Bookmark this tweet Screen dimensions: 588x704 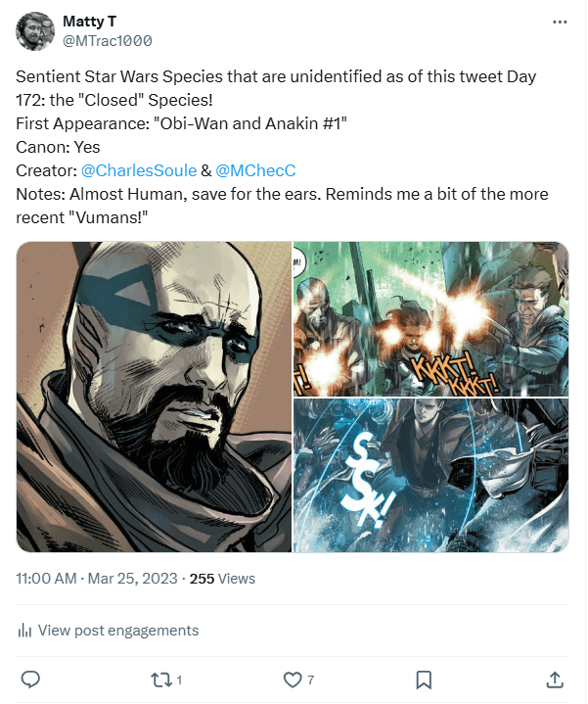(x=424, y=679)
